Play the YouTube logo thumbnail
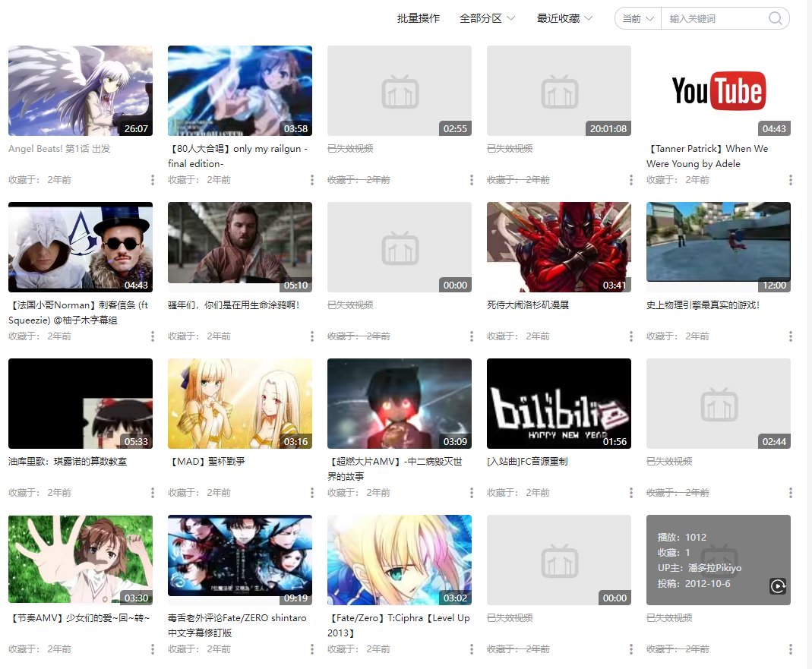Image resolution: width=812 pixels, height=669 pixels. coord(719,90)
